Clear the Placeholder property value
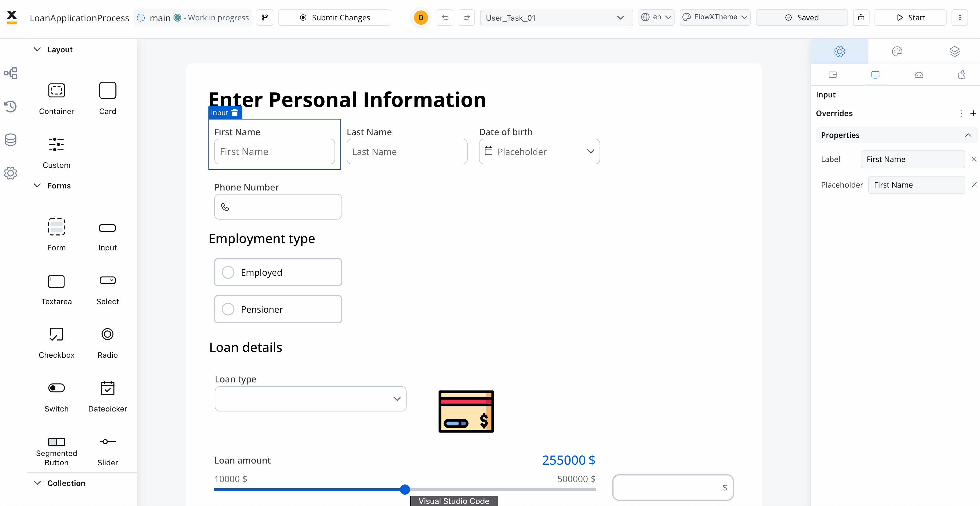This screenshot has height=506, width=980. coord(974,185)
